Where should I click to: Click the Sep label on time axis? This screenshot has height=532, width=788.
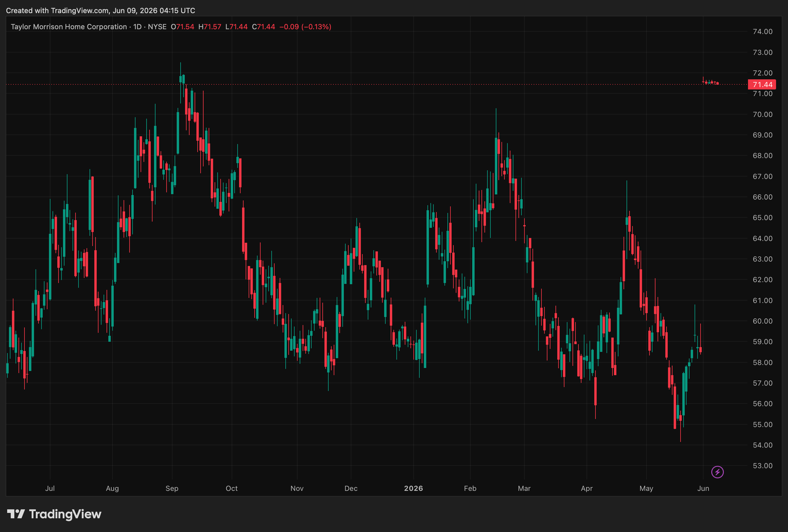(x=172, y=488)
